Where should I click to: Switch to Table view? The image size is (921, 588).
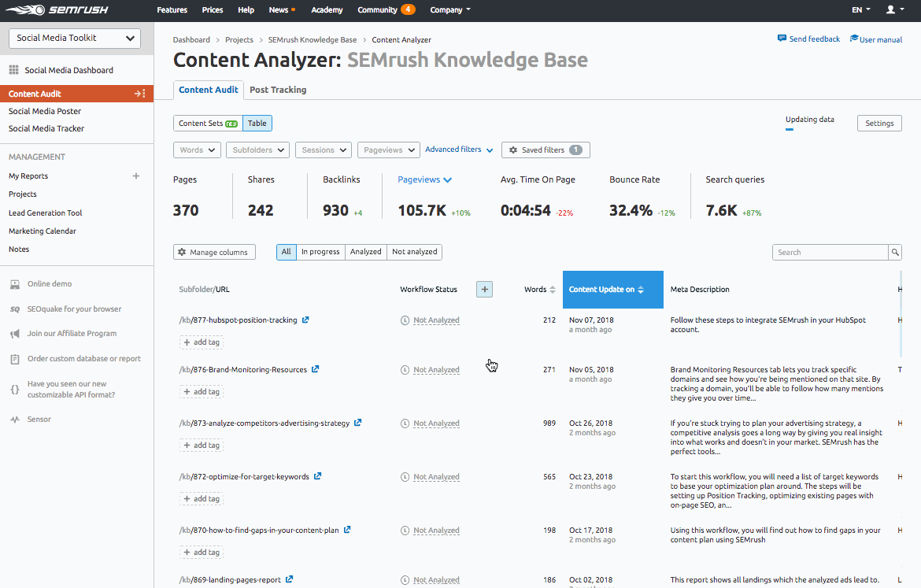pyautogui.click(x=257, y=124)
